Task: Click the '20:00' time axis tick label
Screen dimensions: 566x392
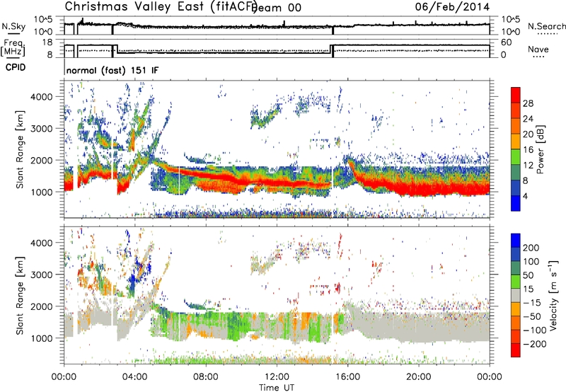Action: coord(418,377)
